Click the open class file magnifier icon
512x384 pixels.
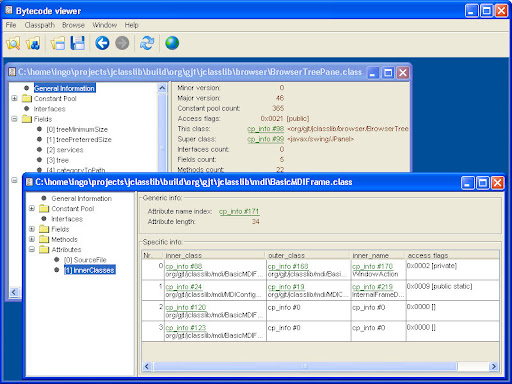coord(13,43)
